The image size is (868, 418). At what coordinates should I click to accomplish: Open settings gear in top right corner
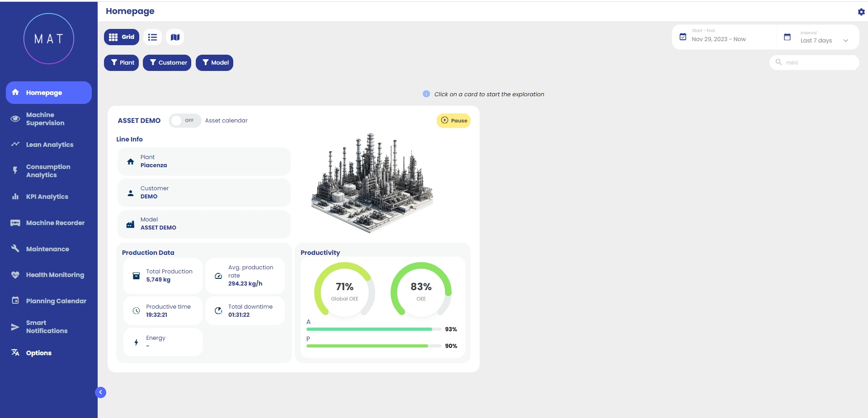point(861,12)
